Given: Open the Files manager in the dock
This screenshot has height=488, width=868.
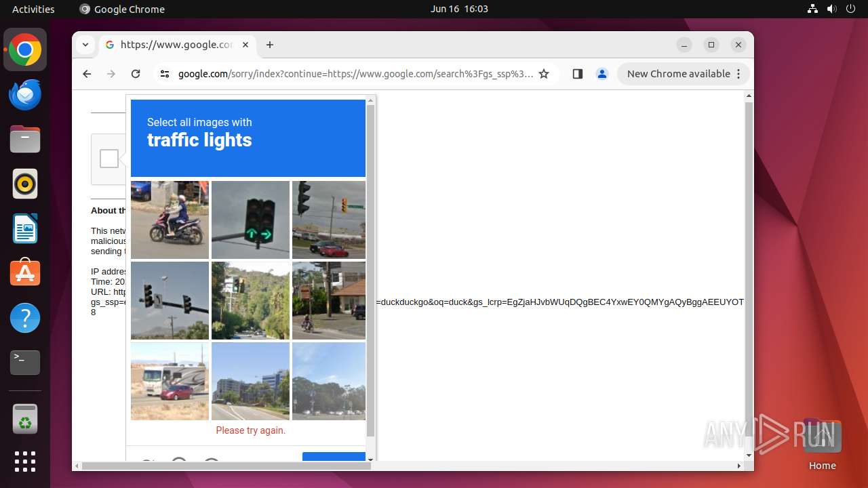Looking at the screenshot, I should tap(25, 140).
